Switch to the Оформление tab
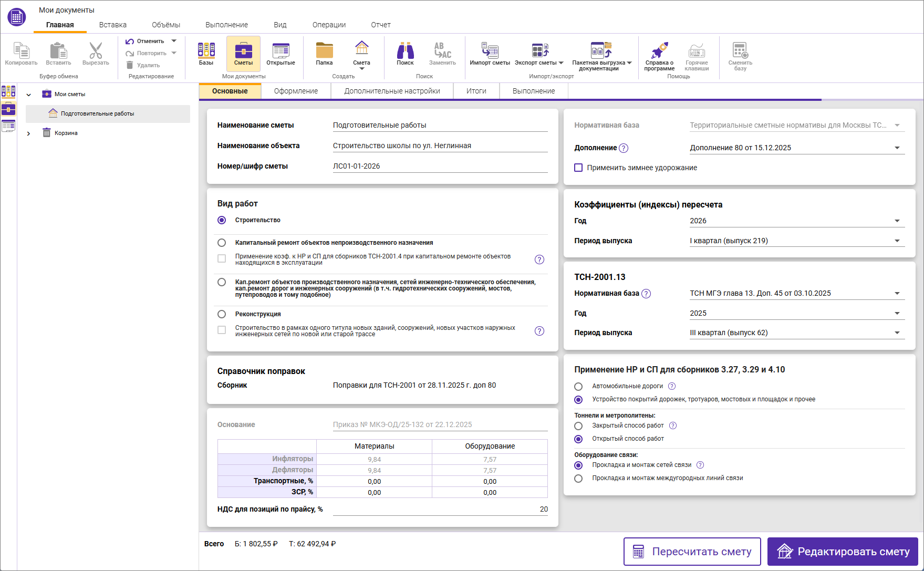 tap(296, 91)
